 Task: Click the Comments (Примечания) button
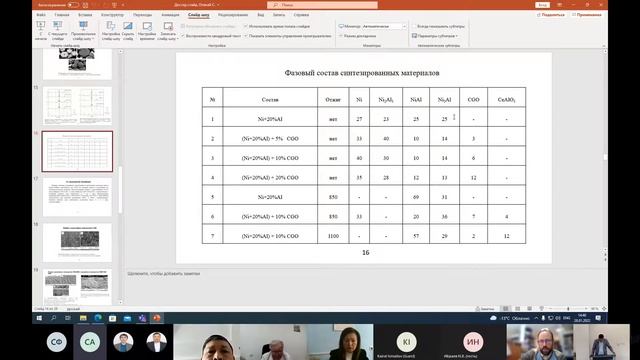click(587, 15)
